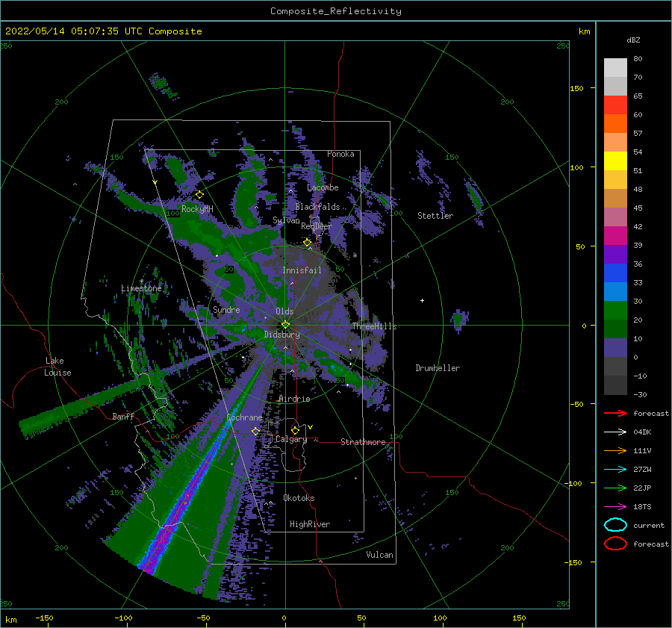Click the Lacombe label

[323, 187]
